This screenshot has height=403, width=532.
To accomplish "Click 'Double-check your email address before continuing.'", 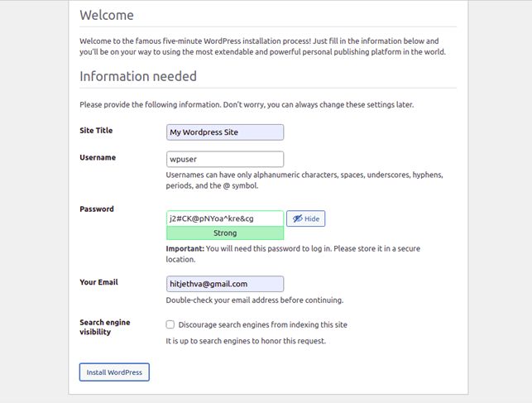I will 255,300.
